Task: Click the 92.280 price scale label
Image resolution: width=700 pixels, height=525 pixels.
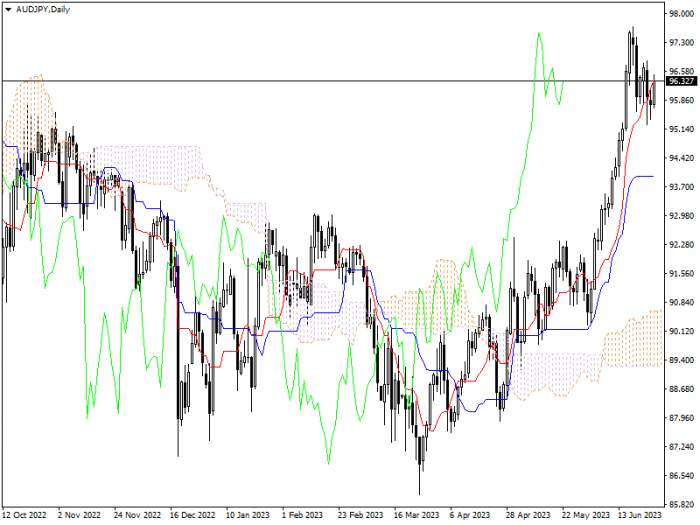Action: (682, 245)
